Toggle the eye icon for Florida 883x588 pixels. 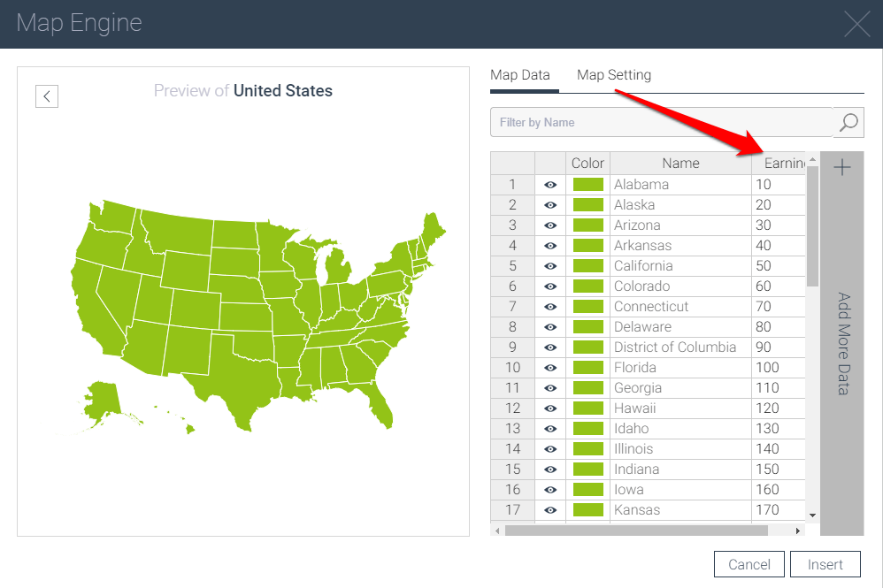tap(550, 368)
